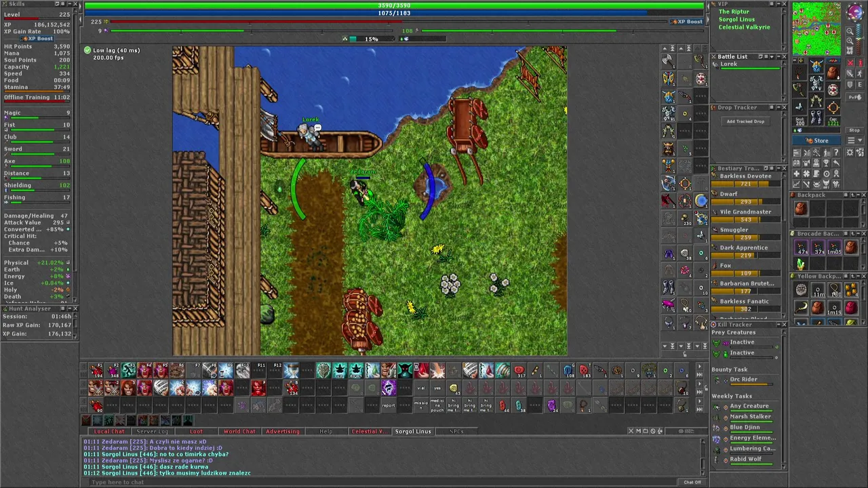Screen dimensions: 868x488
Task: Enable defensive fight mode shield
Action: click(850, 84)
